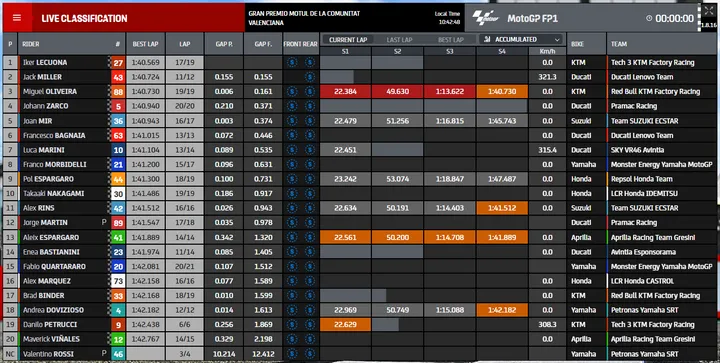Viewport: 720px width, 363px height.
Task: Sort by BEST LAP column header
Action: coord(146,44)
